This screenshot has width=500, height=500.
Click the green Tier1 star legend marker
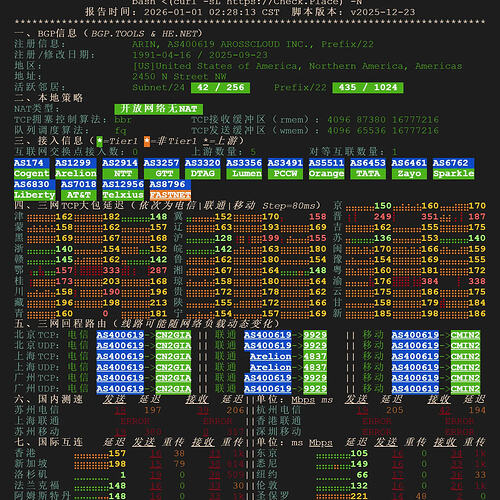click(100, 141)
